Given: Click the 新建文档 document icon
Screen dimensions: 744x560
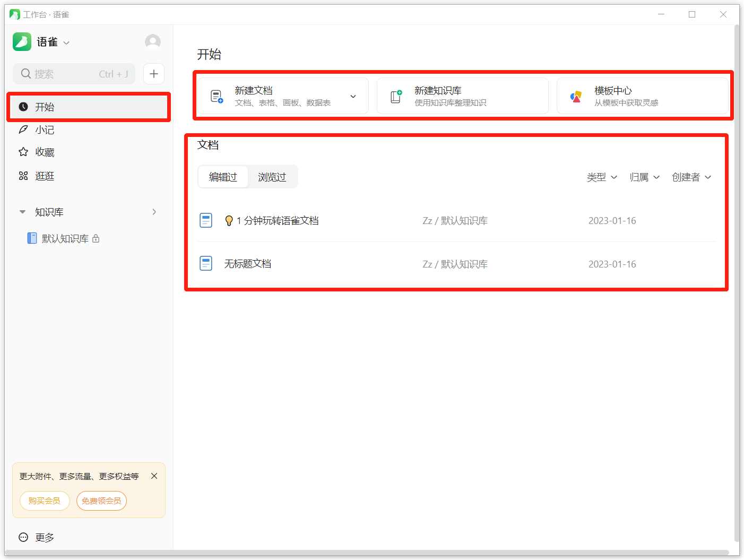Looking at the screenshot, I should (217, 96).
